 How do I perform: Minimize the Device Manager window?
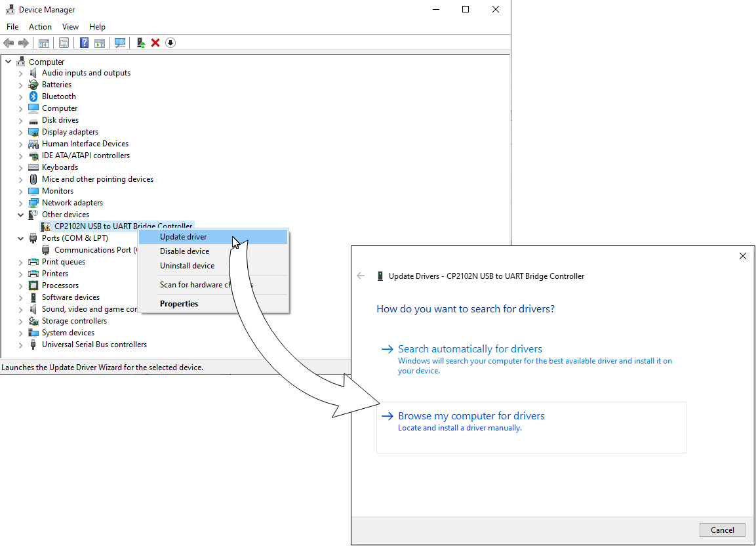(x=436, y=10)
